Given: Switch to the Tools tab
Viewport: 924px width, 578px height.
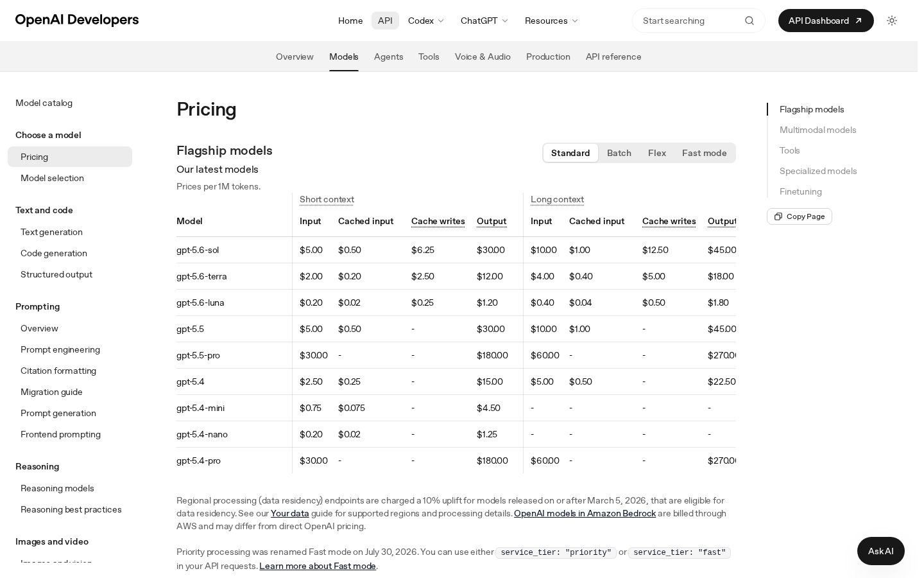Looking at the screenshot, I should tap(429, 57).
